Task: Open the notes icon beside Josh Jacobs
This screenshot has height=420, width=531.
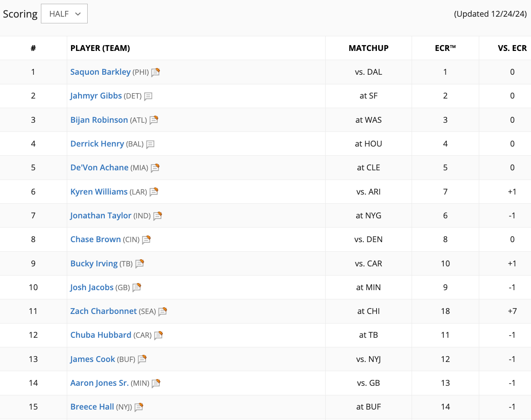Action: coord(137,288)
